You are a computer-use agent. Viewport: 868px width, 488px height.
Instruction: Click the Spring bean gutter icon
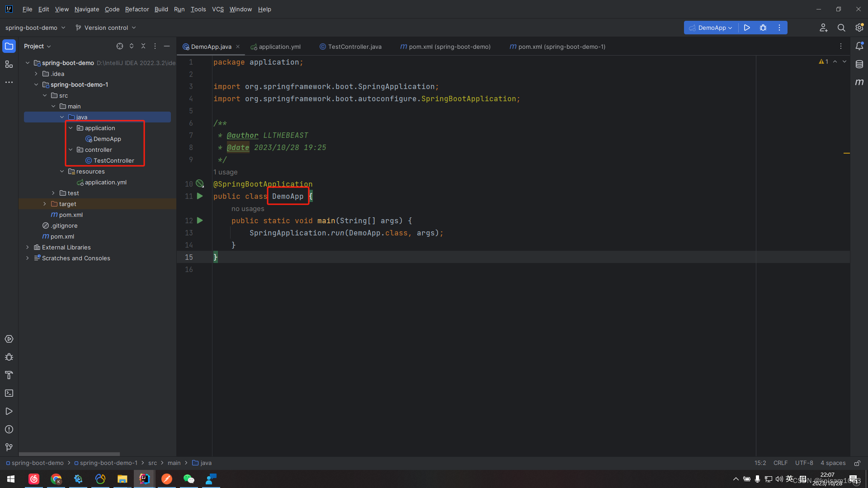[x=200, y=184]
